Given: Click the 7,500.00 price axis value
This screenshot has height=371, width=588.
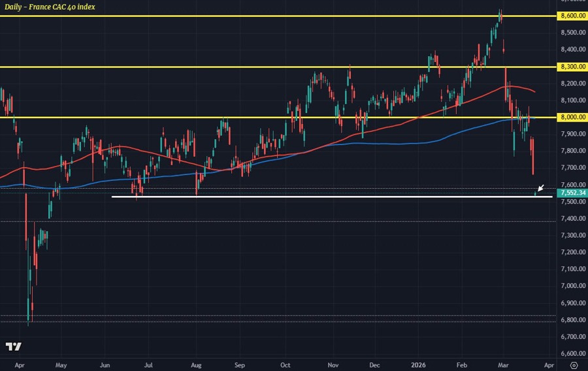Looking at the screenshot, I should 573,202.
